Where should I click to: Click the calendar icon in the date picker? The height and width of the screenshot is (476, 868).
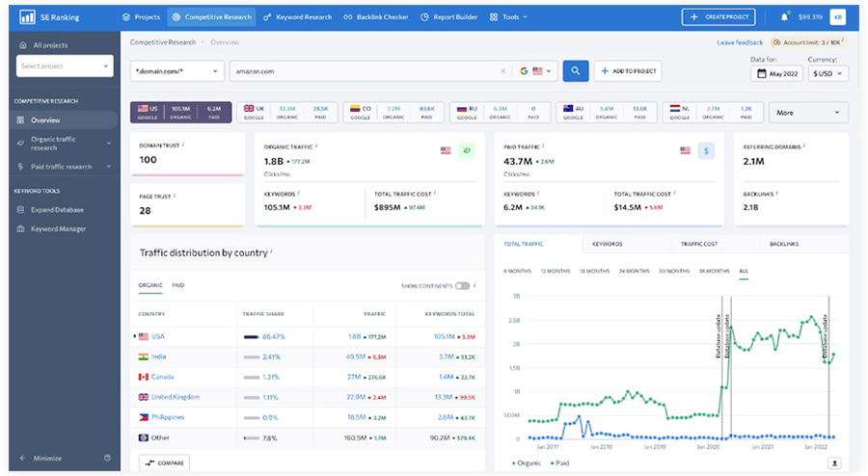[x=762, y=73]
